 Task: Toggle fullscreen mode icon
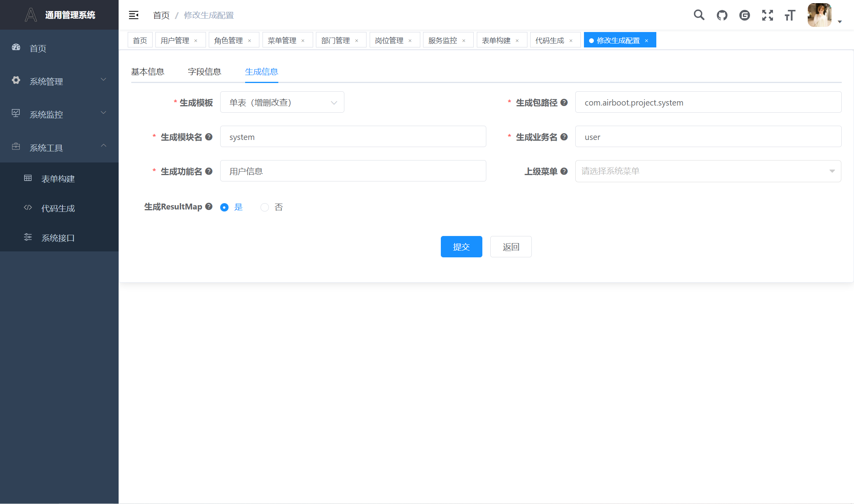[x=767, y=15]
